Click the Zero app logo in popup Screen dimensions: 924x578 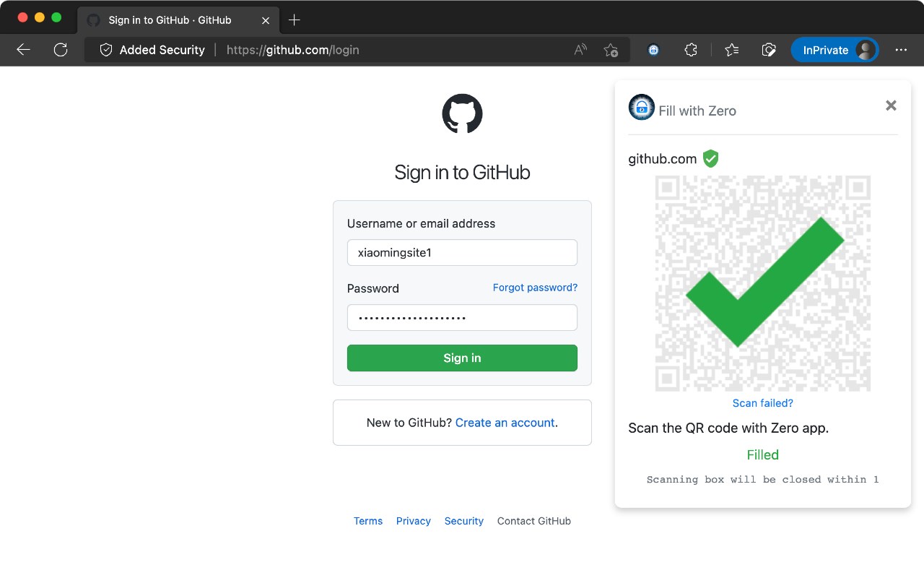(x=642, y=107)
